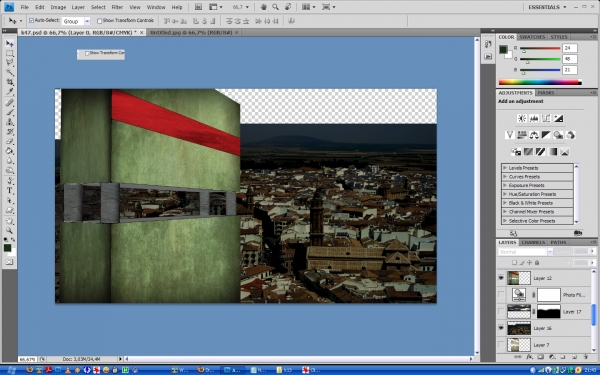
Task: Show Layer 17 visibility
Action: pos(501,311)
